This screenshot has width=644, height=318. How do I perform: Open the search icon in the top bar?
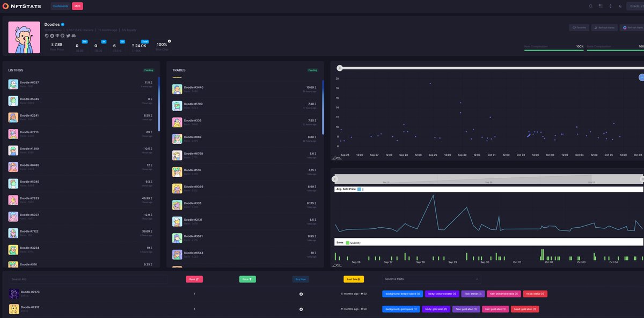(591, 6)
